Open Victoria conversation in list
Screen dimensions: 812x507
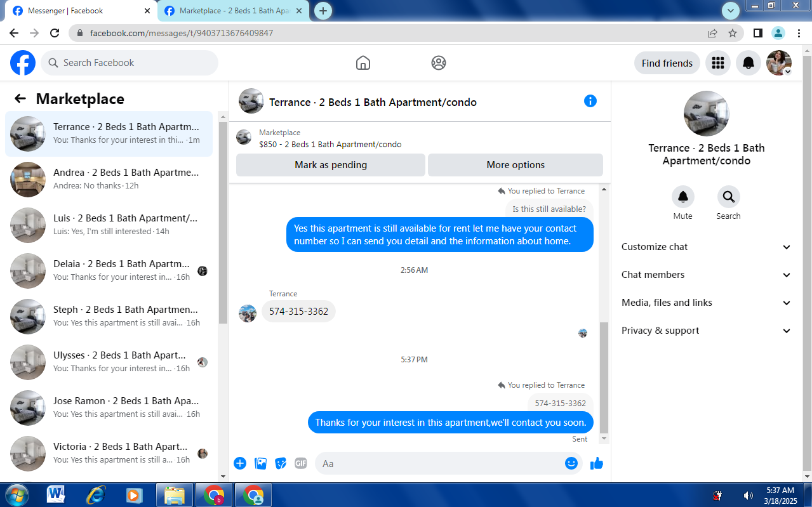click(109, 454)
